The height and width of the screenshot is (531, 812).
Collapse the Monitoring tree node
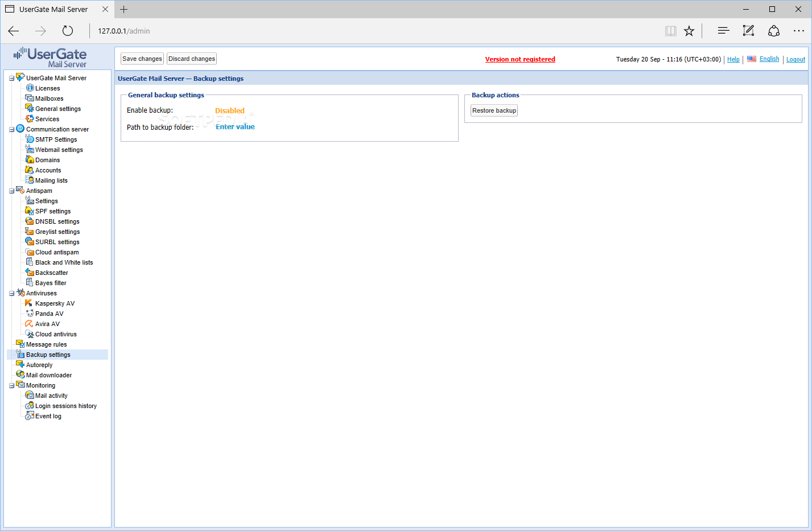11,386
